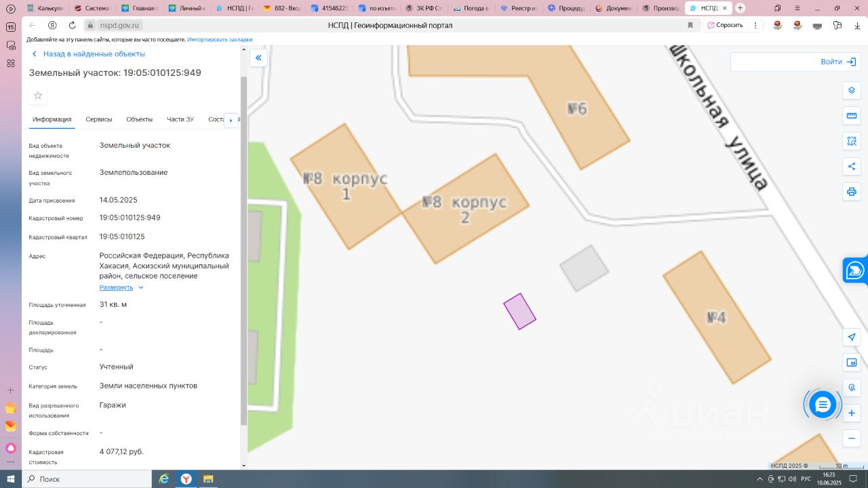Switch keyboard language РУС in tray
Image resolution: width=868 pixels, height=488 pixels.
coord(806,479)
